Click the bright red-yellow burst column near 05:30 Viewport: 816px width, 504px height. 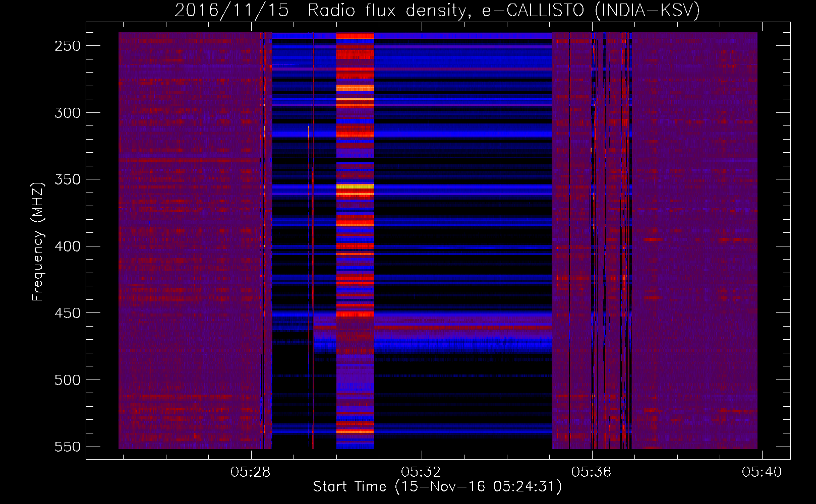pos(355,241)
